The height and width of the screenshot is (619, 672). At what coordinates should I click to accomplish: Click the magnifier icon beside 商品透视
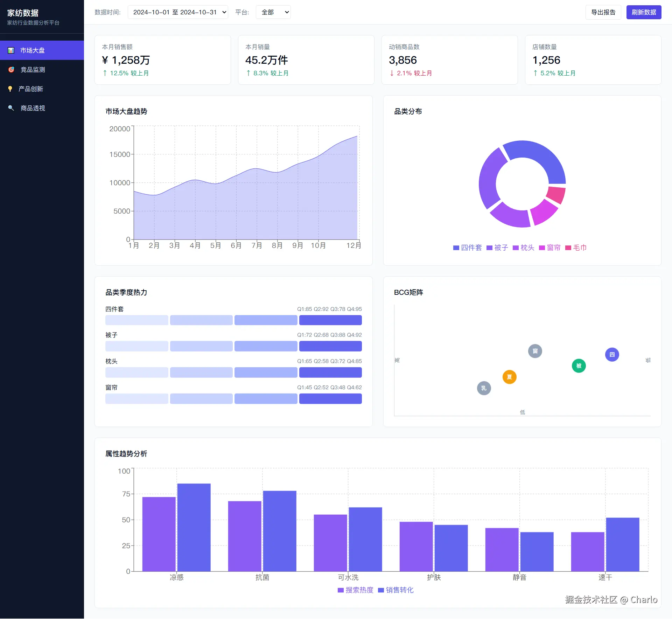(x=11, y=108)
